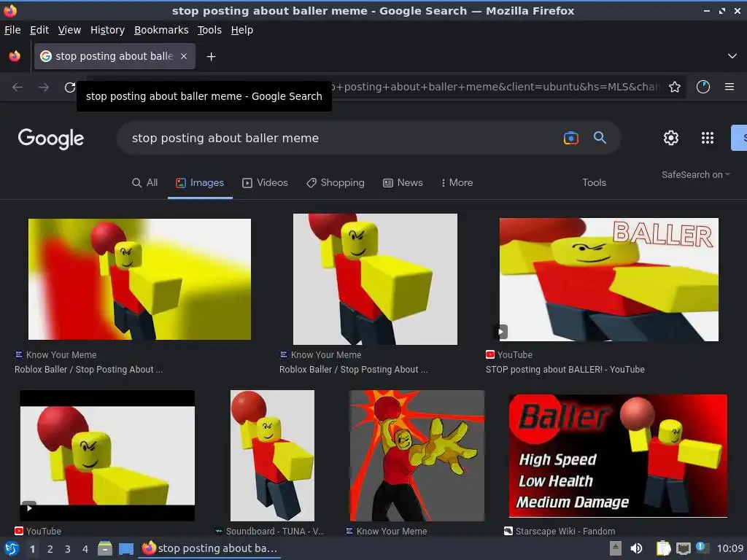This screenshot has width=747, height=560.
Task: Open the Tools menu in menu bar
Action: pos(209,30)
